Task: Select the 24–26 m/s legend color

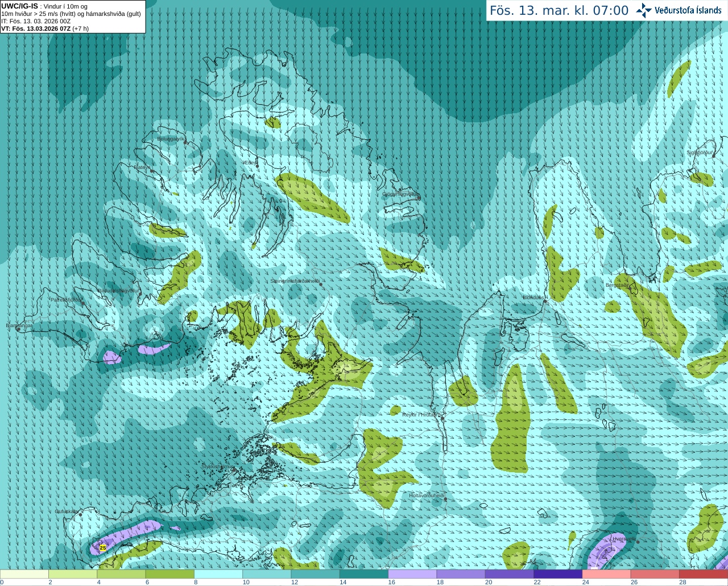Action: 607,574
